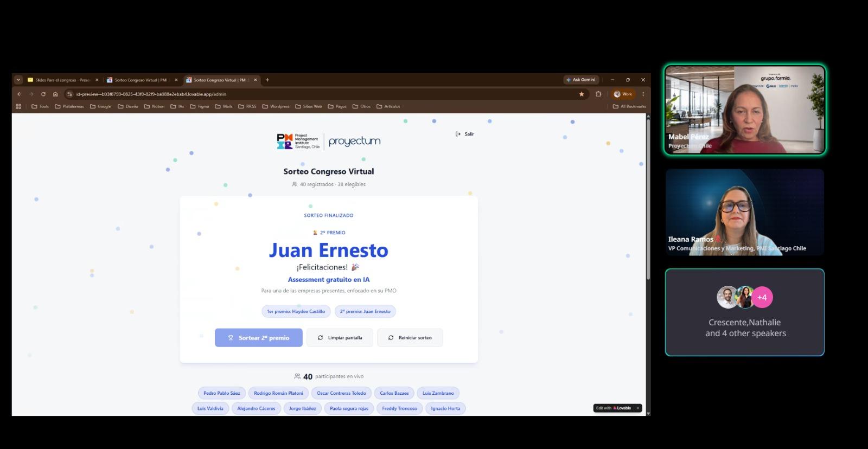
Task: Open the Pagos bookmark folder
Action: 337,106
